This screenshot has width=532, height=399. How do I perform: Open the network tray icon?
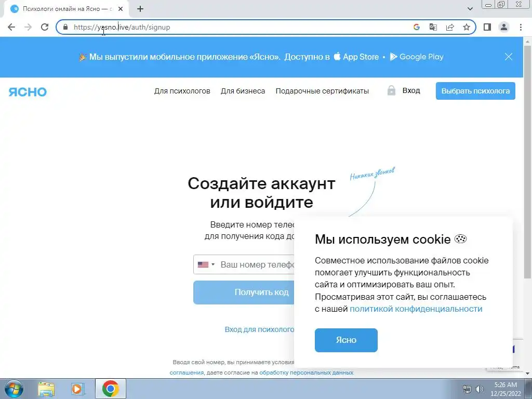[467, 389]
